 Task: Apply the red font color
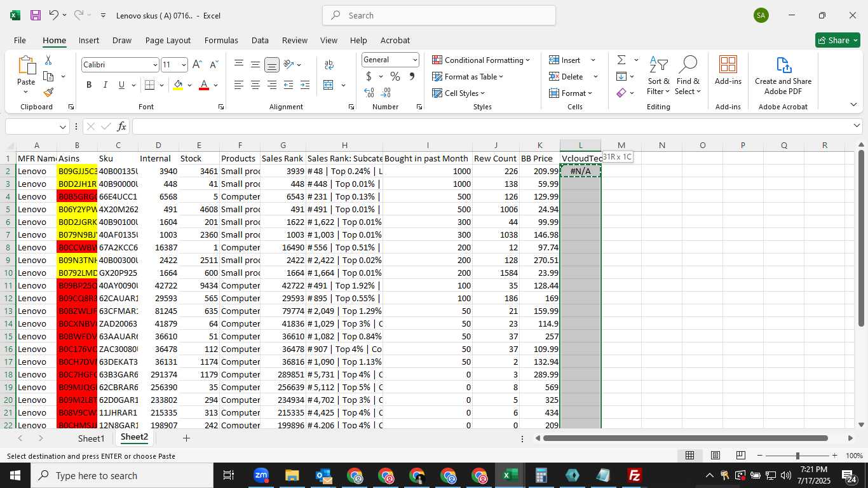204,85
